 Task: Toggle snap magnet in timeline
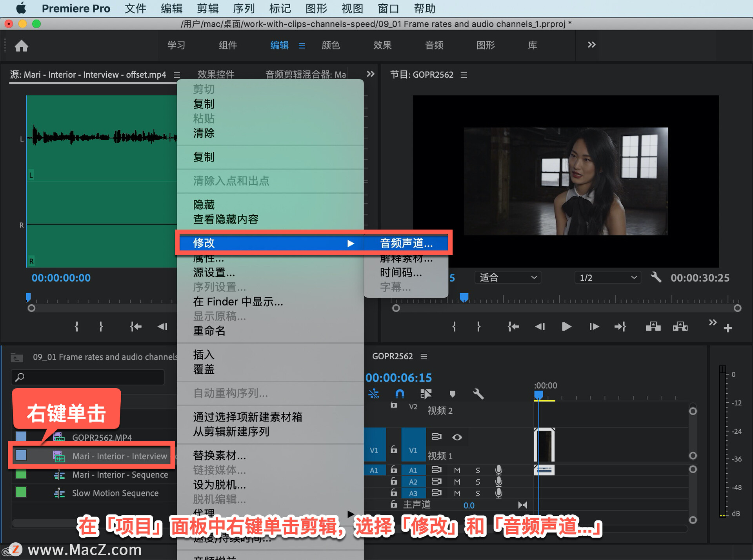(400, 393)
